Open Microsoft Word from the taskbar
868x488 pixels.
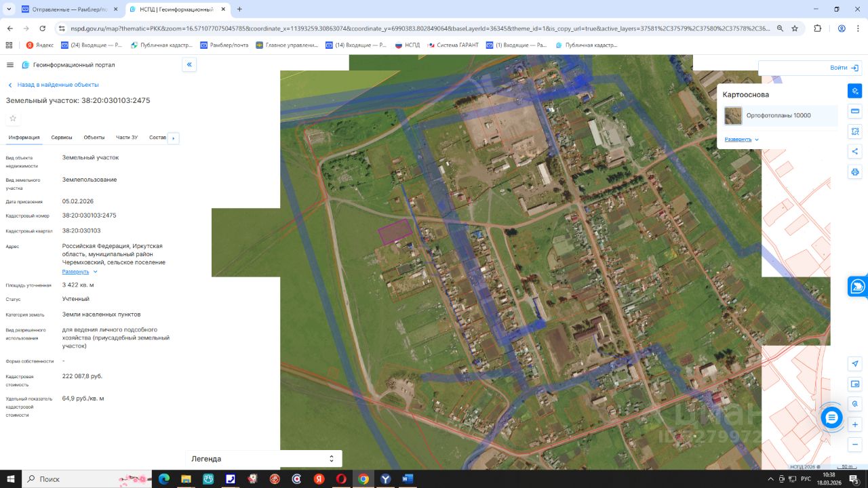407,479
